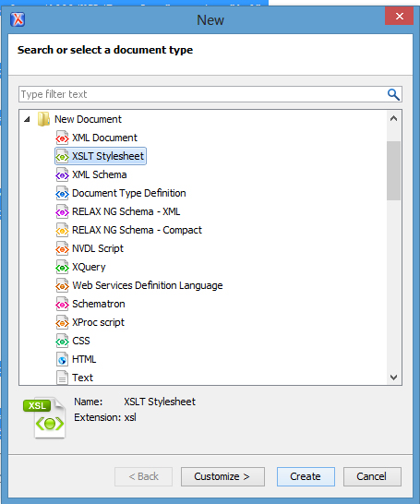Open the Customize options

pyautogui.click(x=222, y=476)
